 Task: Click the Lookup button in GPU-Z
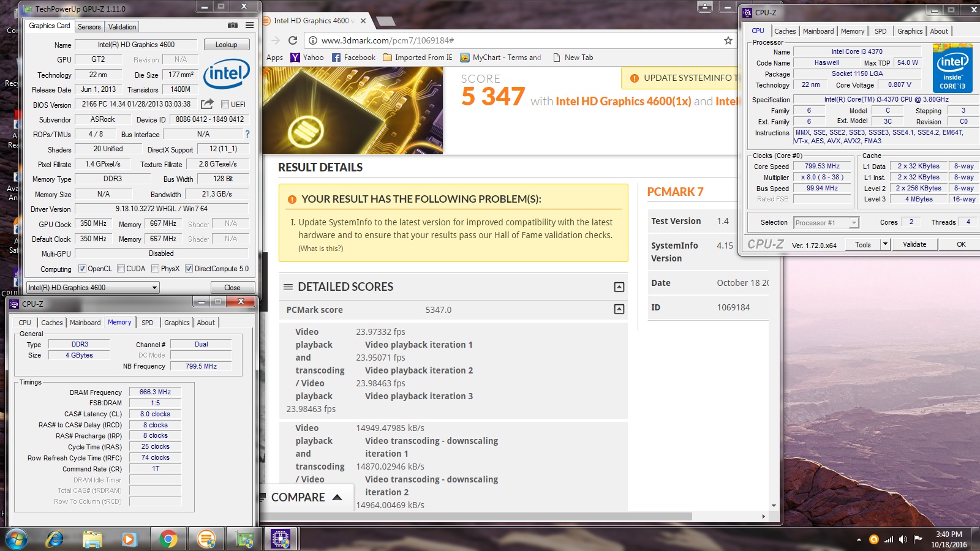[226, 45]
